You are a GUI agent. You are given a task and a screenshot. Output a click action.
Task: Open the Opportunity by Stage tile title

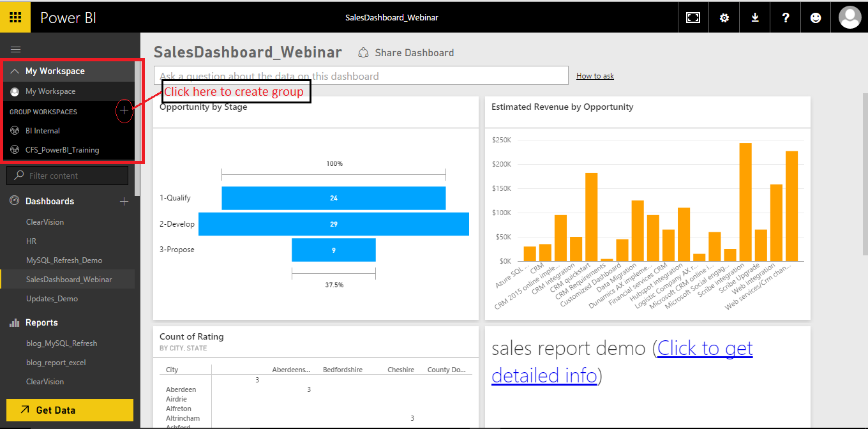[203, 107]
